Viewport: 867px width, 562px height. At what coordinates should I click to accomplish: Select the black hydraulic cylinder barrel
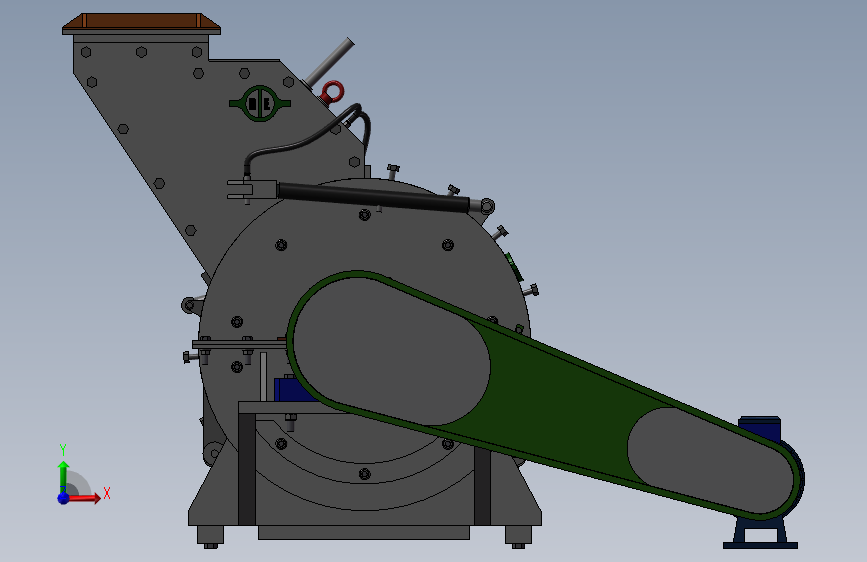tap(373, 197)
